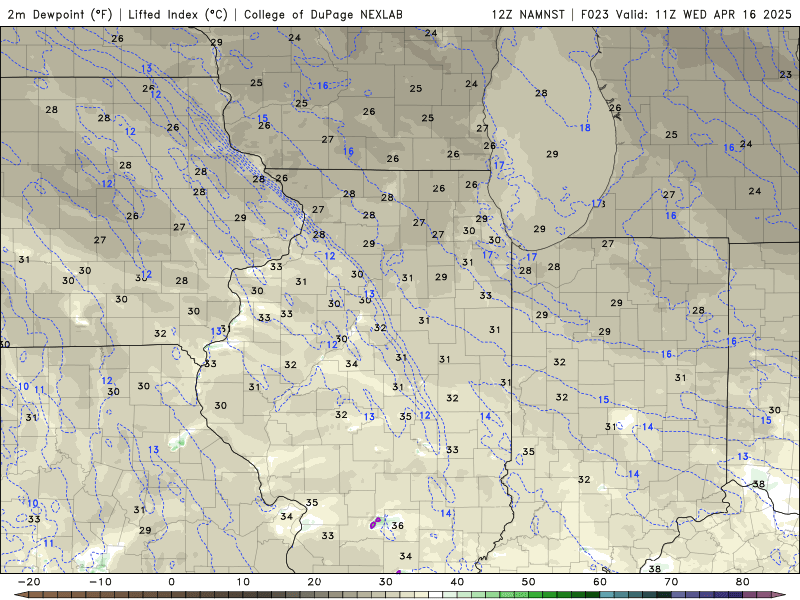This screenshot has width=800, height=600.
Task: Click the 20 label on the color scale
Action: click(x=314, y=582)
